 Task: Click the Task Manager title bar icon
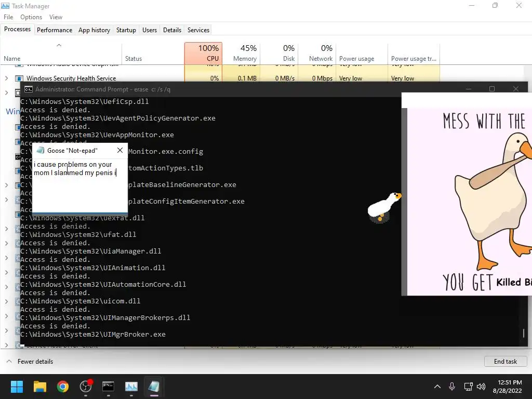click(x=5, y=6)
